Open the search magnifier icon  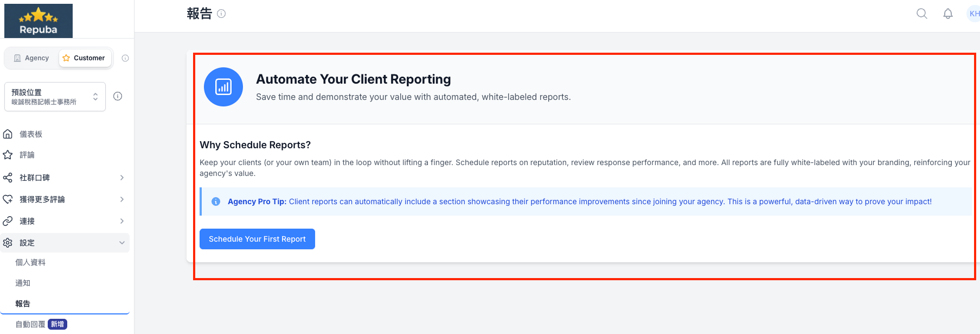[922, 14]
